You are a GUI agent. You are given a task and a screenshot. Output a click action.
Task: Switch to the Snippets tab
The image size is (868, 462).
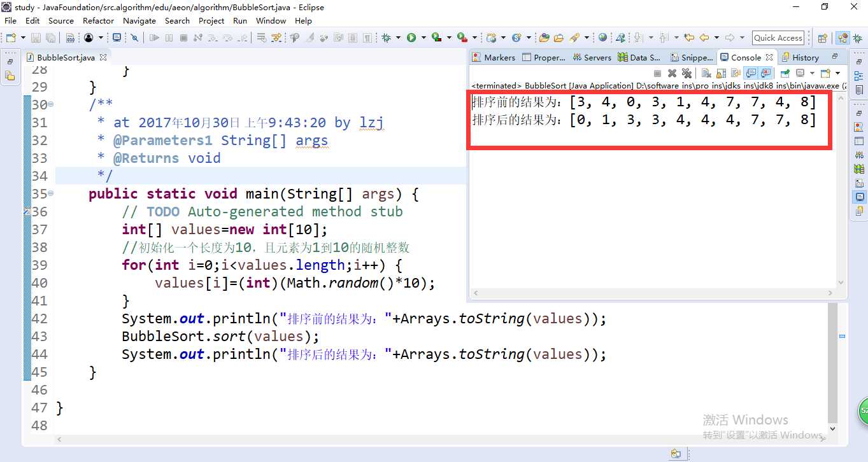click(691, 57)
